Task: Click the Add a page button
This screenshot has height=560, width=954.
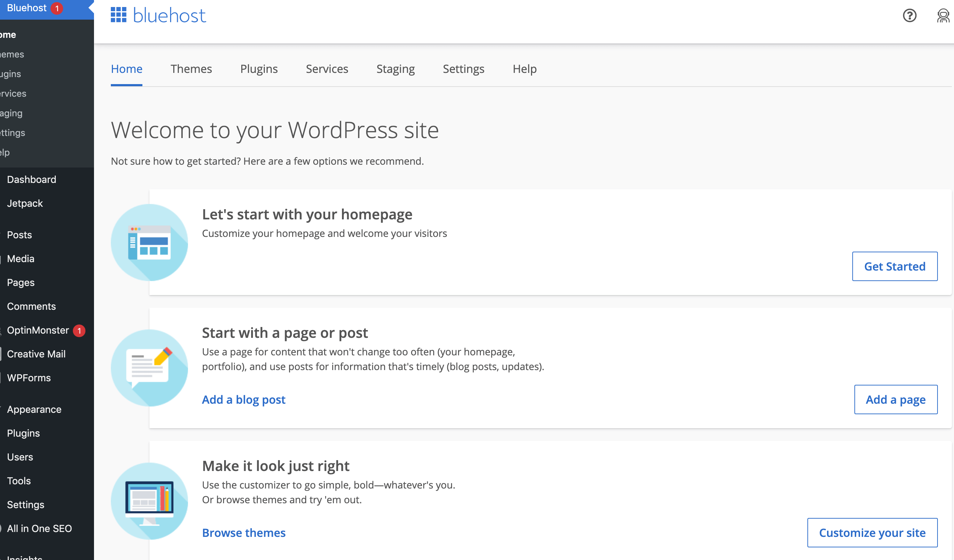Action: [x=896, y=399]
